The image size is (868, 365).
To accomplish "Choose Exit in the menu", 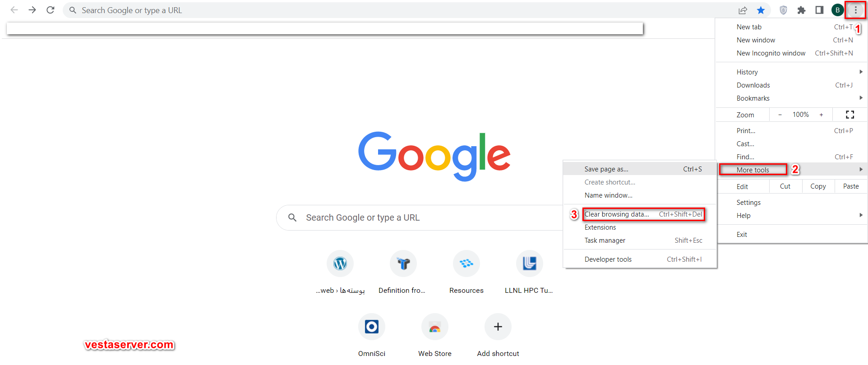I will (x=792, y=235).
